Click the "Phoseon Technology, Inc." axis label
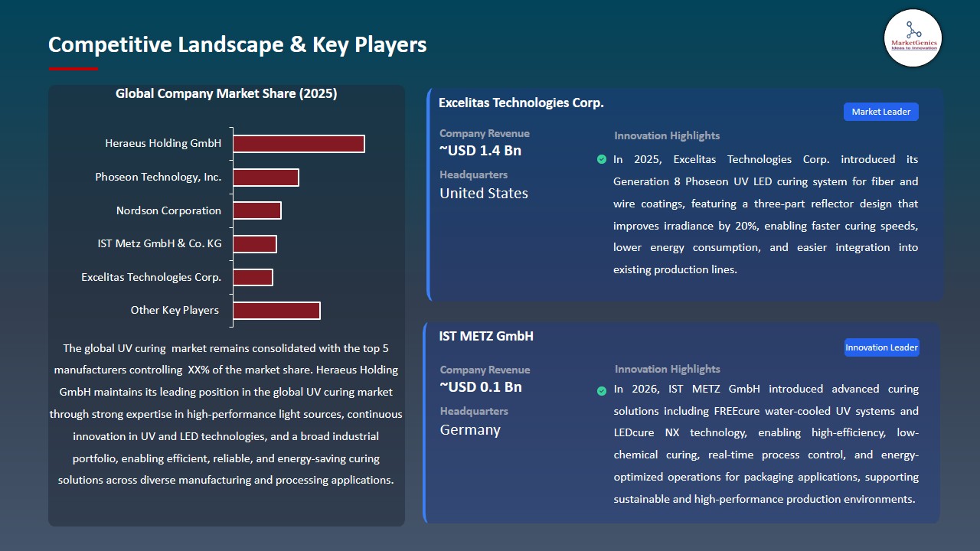This screenshot has width=980, height=551. click(x=158, y=177)
